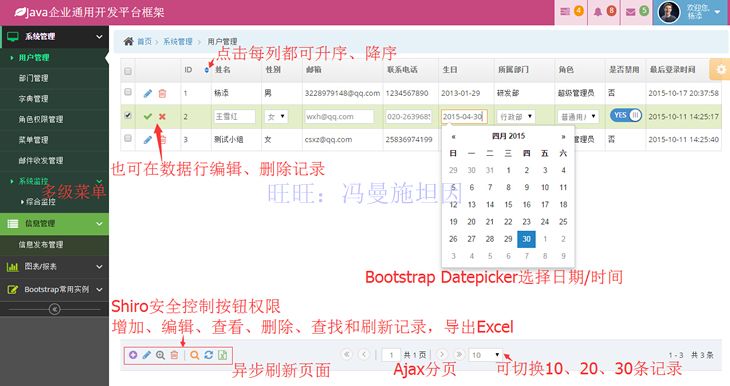Edit the 杨添 row with pencil icon

click(148, 94)
